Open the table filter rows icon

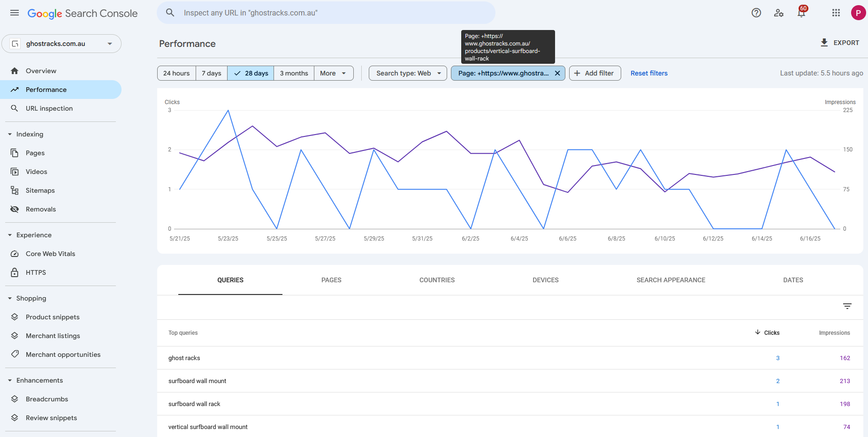(847, 306)
